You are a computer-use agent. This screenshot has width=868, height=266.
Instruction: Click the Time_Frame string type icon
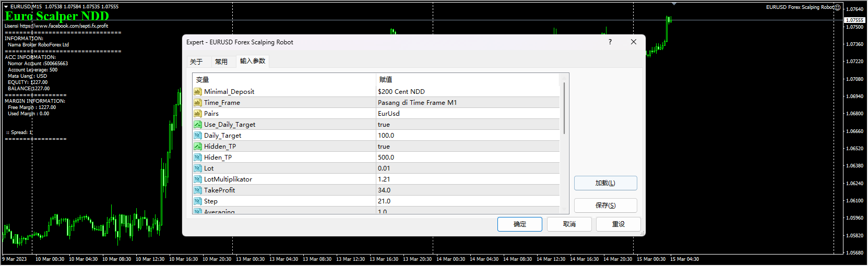(x=198, y=103)
